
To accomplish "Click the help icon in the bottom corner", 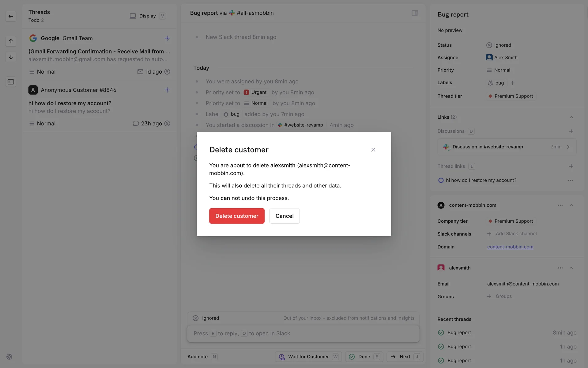I will tap(9, 357).
